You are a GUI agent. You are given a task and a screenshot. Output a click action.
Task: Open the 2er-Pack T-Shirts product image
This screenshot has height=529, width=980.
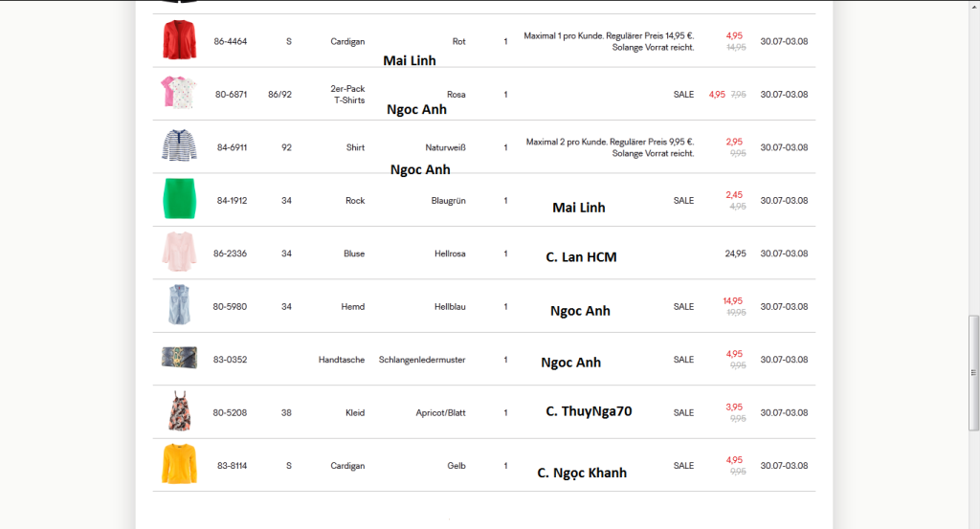(x=179, y=93)
